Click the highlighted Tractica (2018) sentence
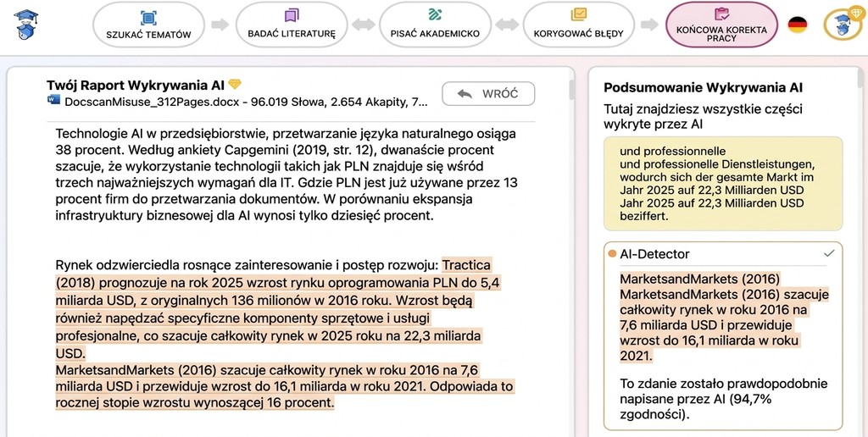Image resolution: width=868 pixels, height=437 pixels. coord(277,308)
